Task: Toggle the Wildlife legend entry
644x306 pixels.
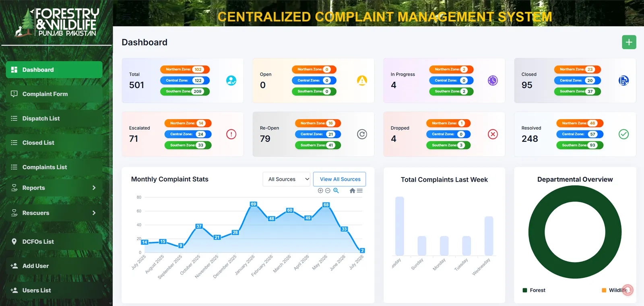Action: (615, 290)
